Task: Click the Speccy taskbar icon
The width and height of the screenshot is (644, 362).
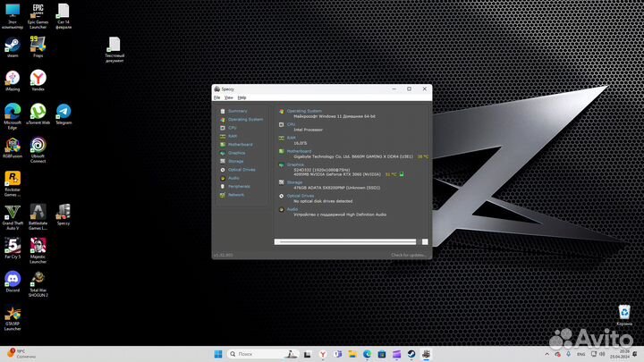Action: tap(426, 354)
